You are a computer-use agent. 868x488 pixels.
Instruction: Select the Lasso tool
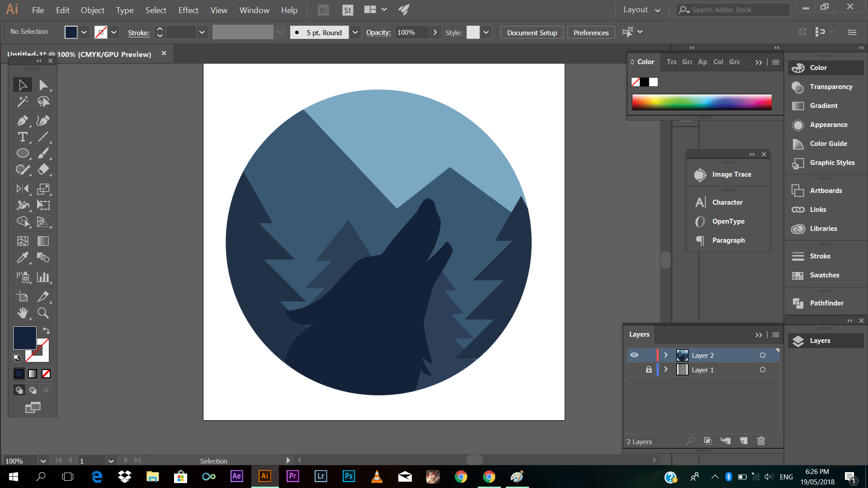[43, 102]
